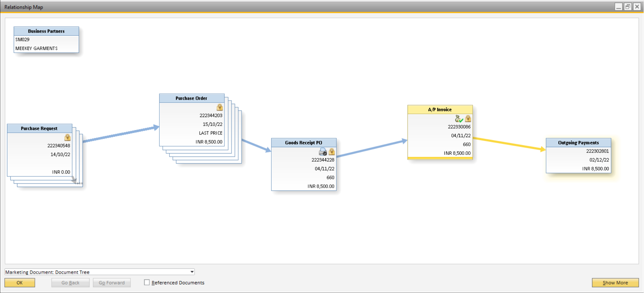
Task: Open the Marketing Document: Document Tree dropdown
Action: (192, 272)
